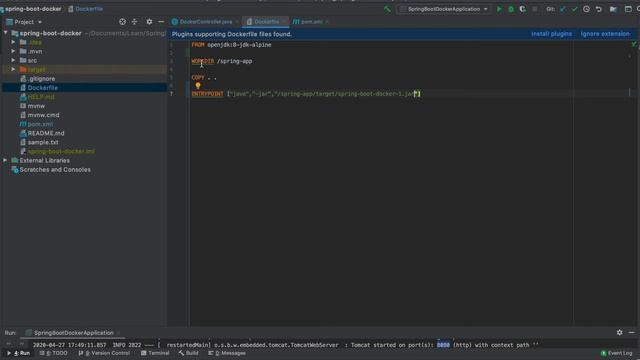
Task: Click the Git update project arrow icon
Action: pos(563,9)
